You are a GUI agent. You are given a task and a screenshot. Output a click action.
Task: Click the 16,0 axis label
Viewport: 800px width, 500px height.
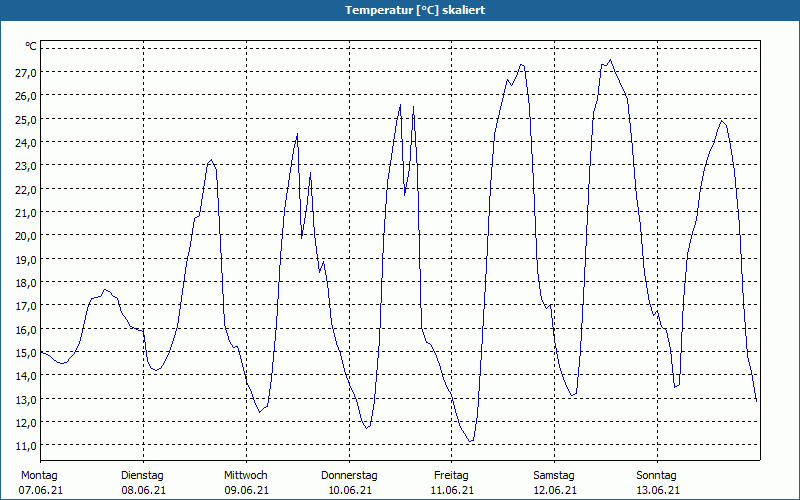click(x=26, y=330)
